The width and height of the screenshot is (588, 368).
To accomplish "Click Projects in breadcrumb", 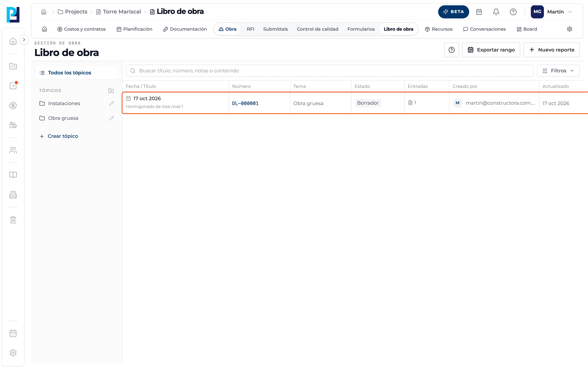I will pyautogui.click(x=72, y=12).
